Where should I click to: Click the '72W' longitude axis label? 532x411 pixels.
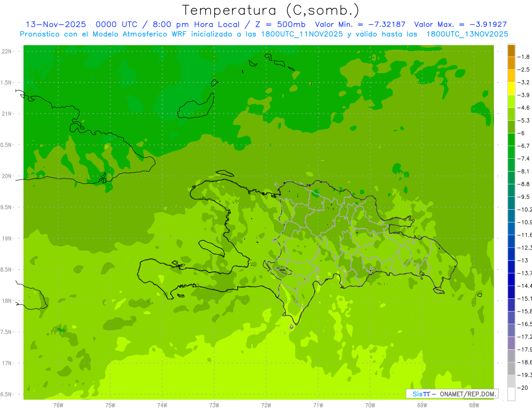coord(266,405)
